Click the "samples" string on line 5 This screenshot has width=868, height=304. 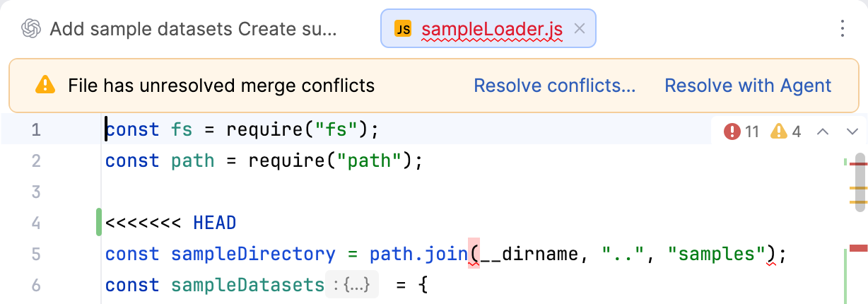coord(717,254)
